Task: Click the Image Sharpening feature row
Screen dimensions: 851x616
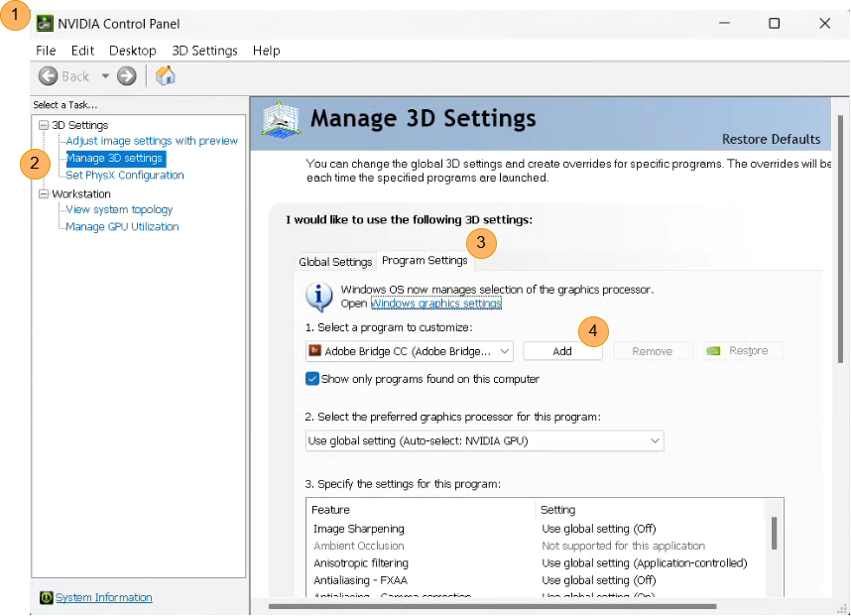Action: 358,529
